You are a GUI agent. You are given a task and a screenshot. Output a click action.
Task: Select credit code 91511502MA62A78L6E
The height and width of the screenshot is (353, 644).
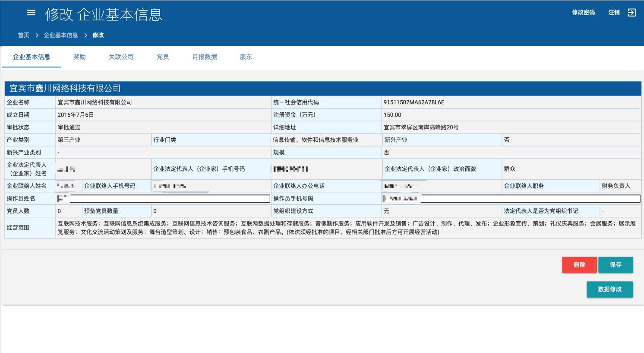pyautogui.click(x=414, y=102)
